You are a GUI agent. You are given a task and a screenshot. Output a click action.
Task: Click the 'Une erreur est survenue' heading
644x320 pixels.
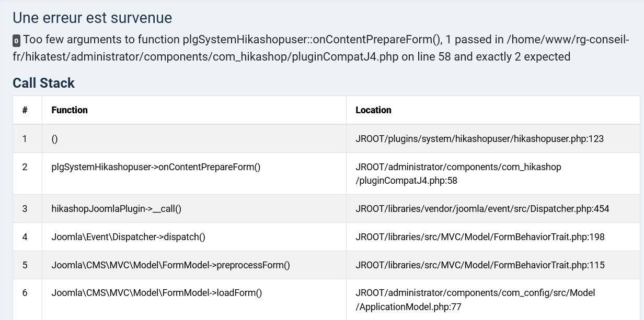[92, 18]
